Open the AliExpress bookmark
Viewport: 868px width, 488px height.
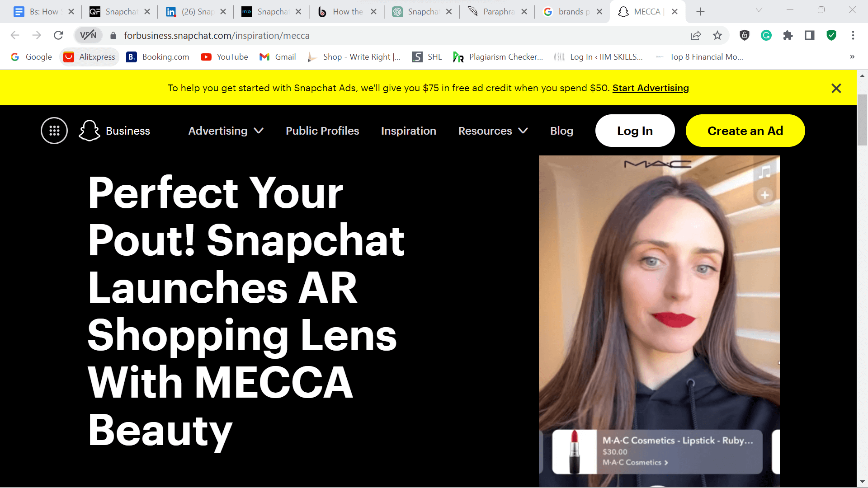89,57
